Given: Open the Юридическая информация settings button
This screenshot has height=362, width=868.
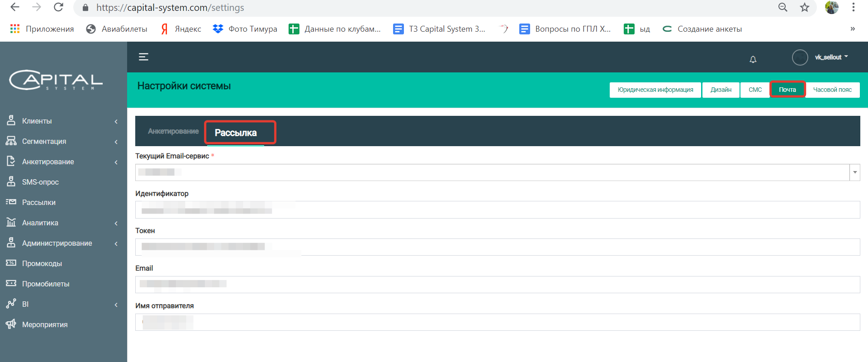Looking at the screenshot, I should point(655,90).
